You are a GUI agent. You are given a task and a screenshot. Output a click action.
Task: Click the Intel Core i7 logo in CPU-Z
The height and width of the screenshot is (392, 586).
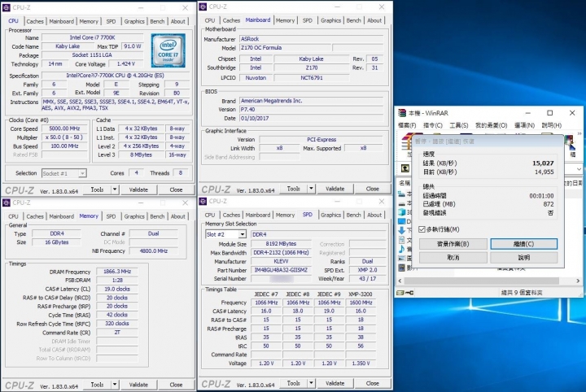pos(168,50)
